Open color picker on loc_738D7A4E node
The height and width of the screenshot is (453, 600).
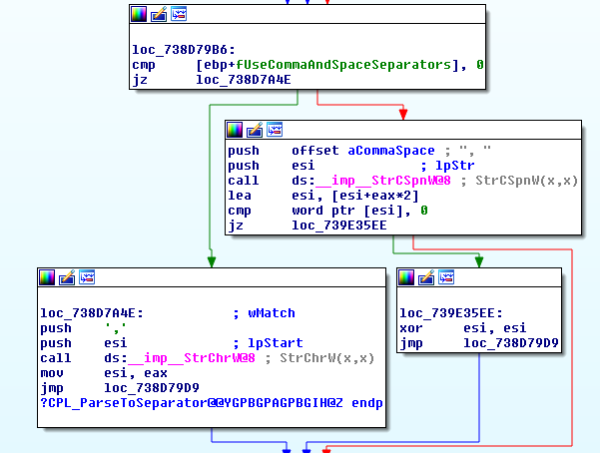coord(47,278)
